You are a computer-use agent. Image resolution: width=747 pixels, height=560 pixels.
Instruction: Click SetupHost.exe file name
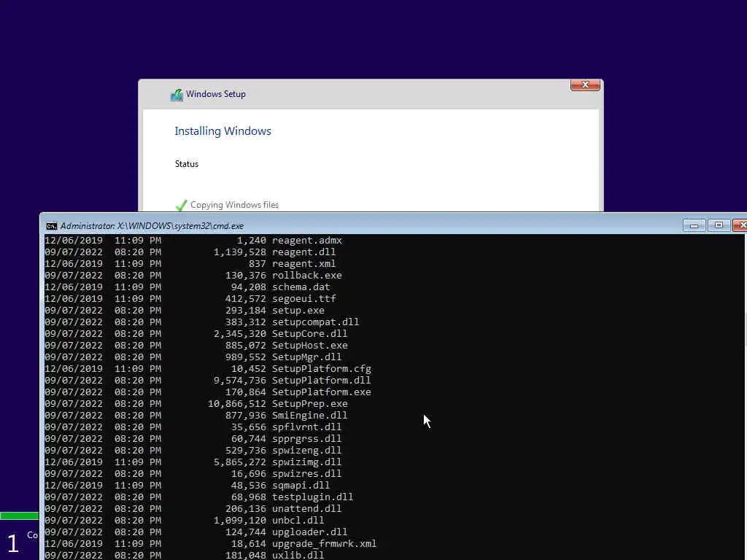pos(309,345)
